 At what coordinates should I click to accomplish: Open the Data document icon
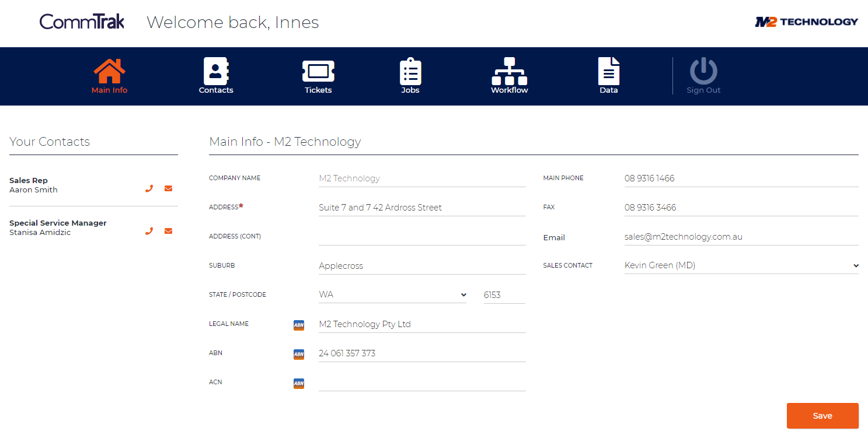pyautogui.click(x=609, y=71)
